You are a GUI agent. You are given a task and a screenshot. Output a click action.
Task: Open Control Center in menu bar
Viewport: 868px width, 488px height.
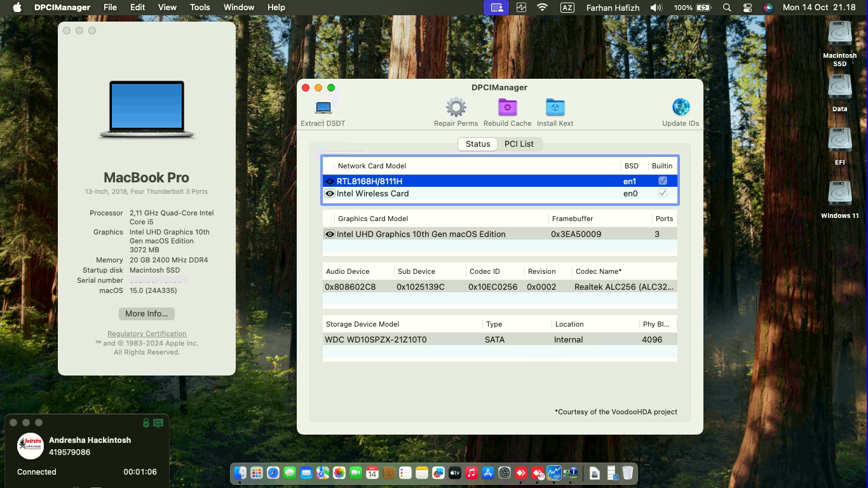747,7
